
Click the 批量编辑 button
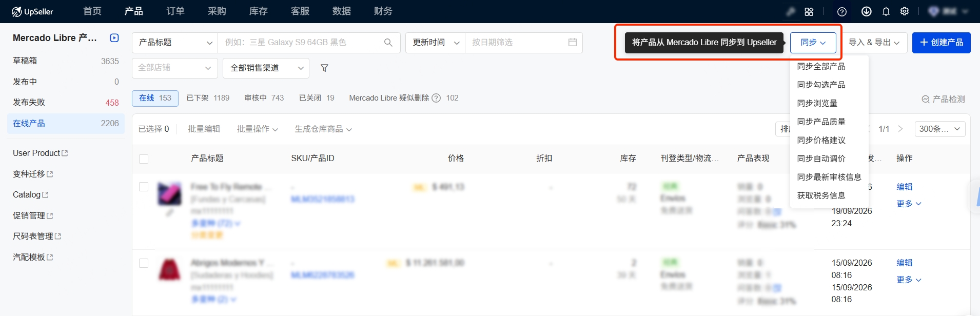point(204,129)
